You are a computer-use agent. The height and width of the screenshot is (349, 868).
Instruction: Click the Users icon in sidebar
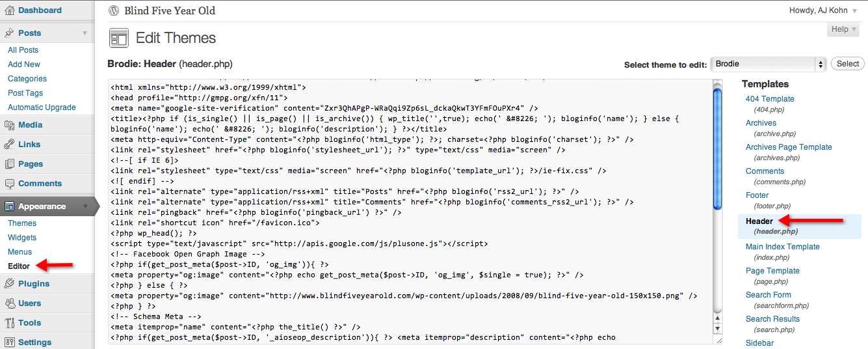tap(9, 303)
